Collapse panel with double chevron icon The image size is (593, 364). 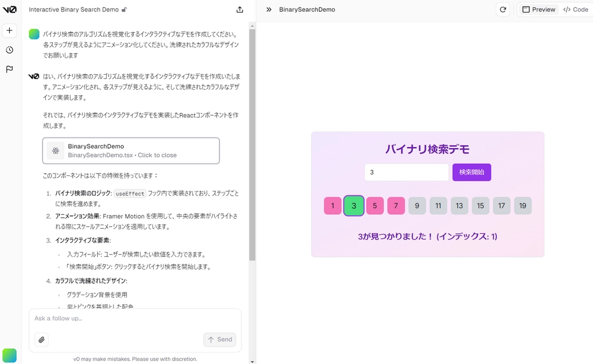[x=269, y=9]
